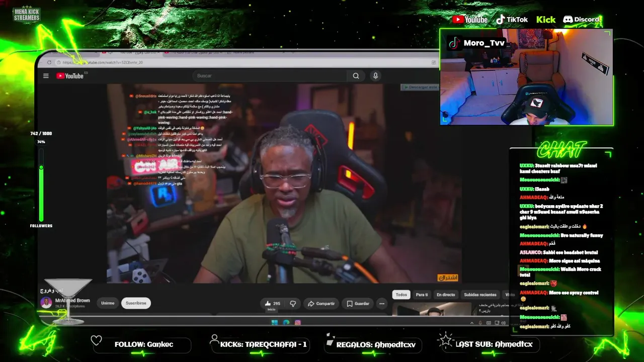Focus the Buscar search field
The height and width of the screenshot is (362, 644).
[269, 76]
